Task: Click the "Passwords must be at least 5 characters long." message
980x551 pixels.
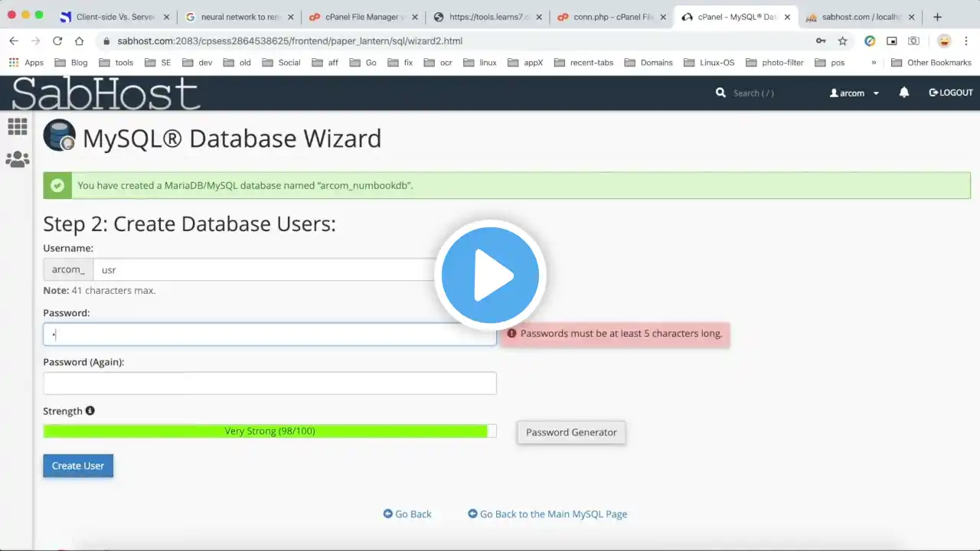Action: point(615,334)
